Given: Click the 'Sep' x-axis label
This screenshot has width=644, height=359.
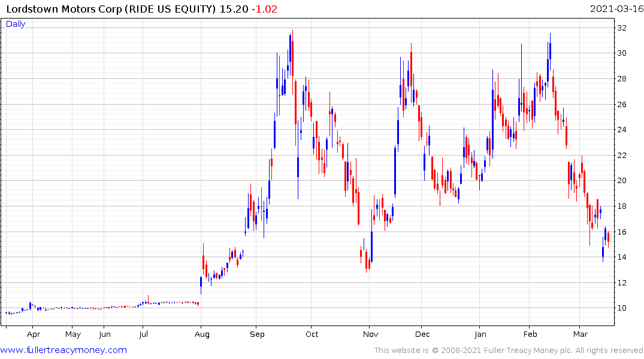Looking at the screenshot, I should (x=257, y=334).
